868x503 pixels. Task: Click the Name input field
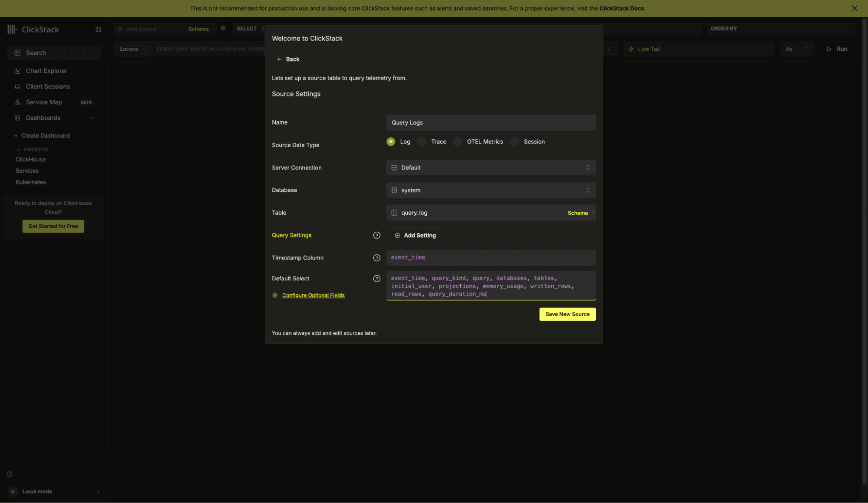pos(491,123)
